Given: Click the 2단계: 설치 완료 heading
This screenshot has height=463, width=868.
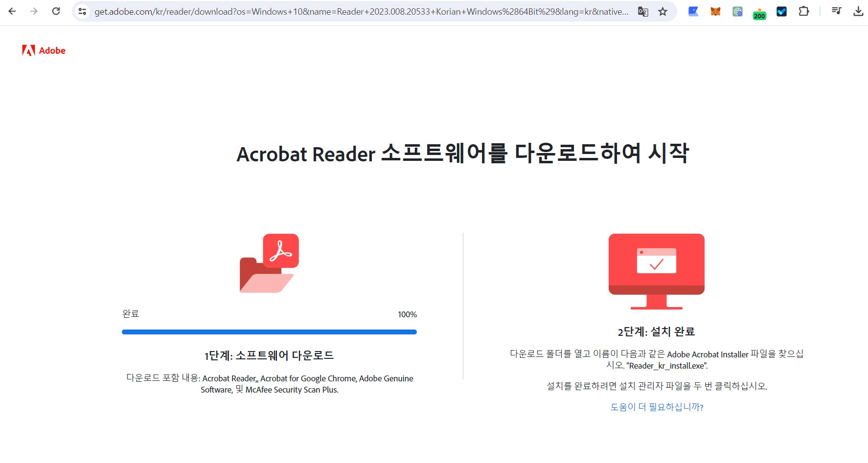Looking at the screenshot, I should pos(656,331).
